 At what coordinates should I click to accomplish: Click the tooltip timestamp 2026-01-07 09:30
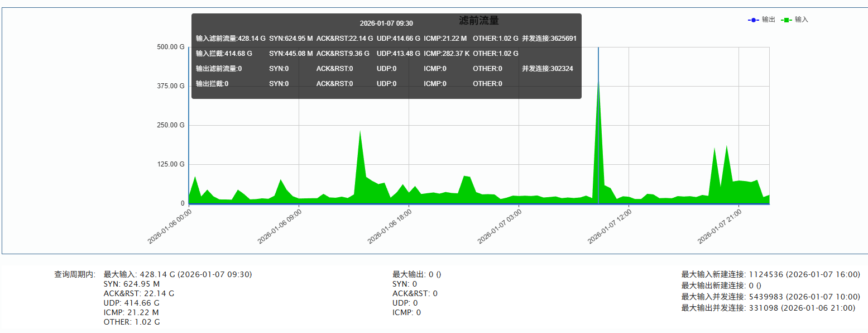tap(386, 23)
